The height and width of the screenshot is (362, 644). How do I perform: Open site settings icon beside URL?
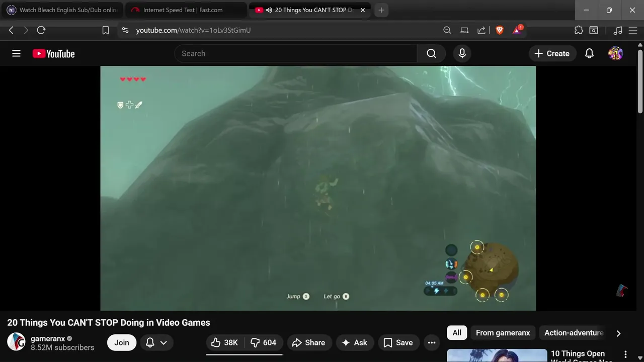(125, 30)
